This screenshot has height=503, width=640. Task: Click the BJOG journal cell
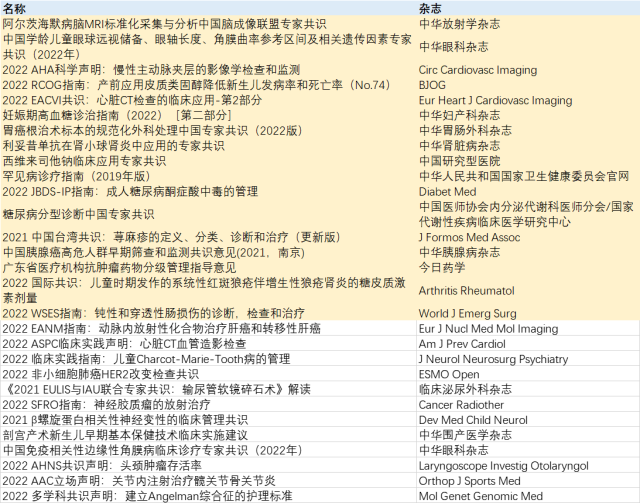coord(528,85)
